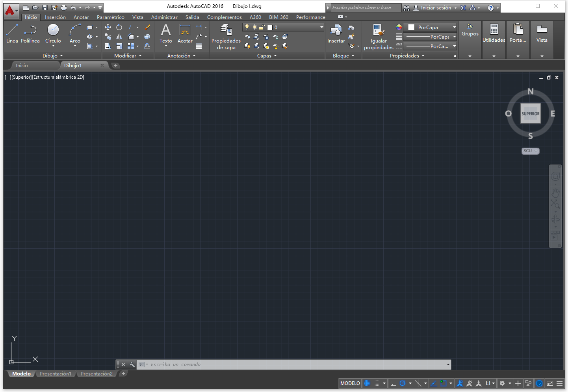Expand the Bloque panel

pos(343,55)
